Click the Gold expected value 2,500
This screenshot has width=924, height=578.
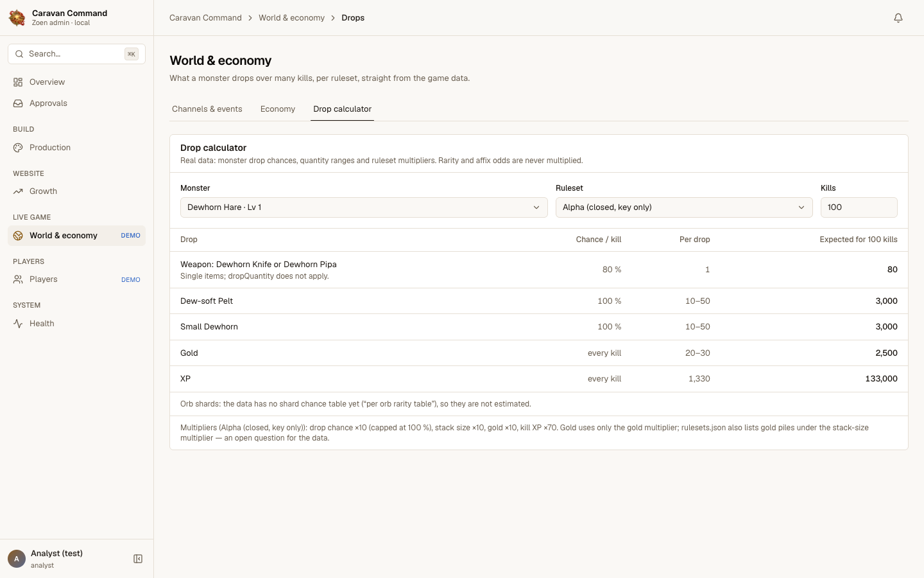coord(886,353)
